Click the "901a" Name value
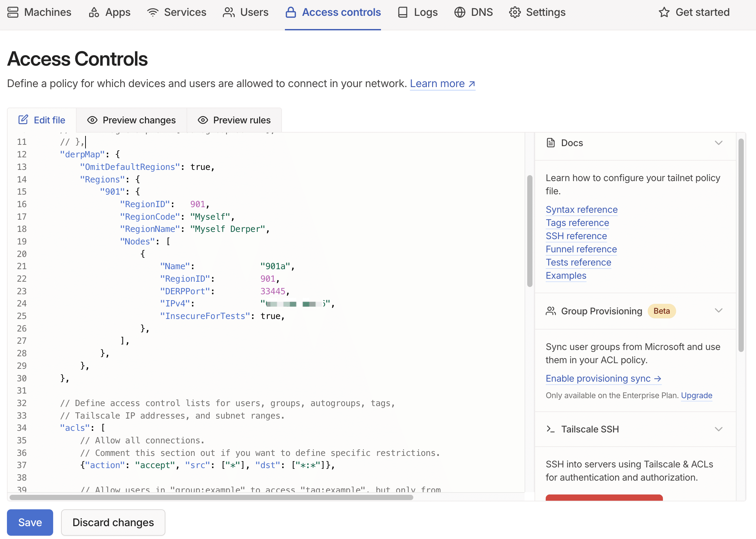Image resolution: width=756 pixels, height=539 pixels. 275,266
